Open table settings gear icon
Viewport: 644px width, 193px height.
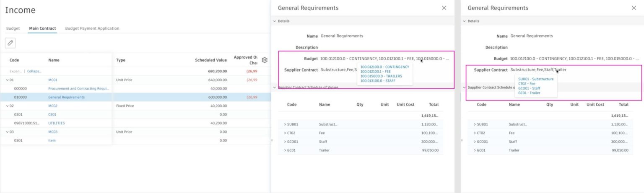tap(265, 60)
